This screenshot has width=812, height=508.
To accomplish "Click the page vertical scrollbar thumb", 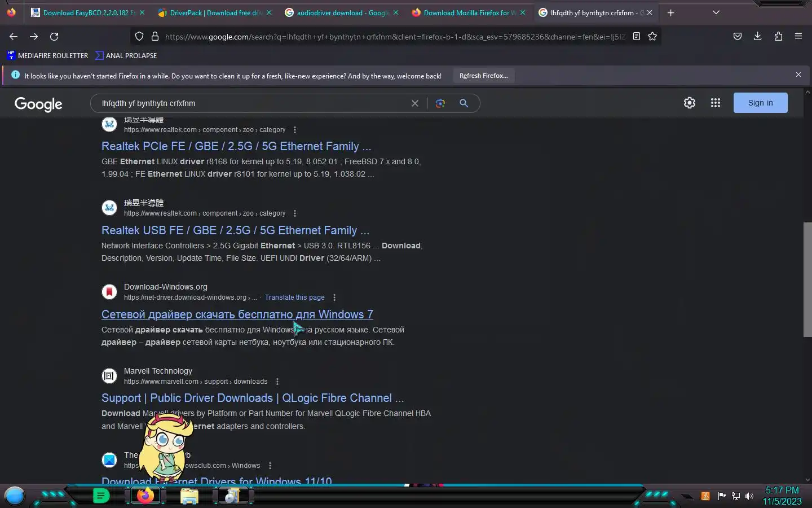I will click(x=807, y=279).
